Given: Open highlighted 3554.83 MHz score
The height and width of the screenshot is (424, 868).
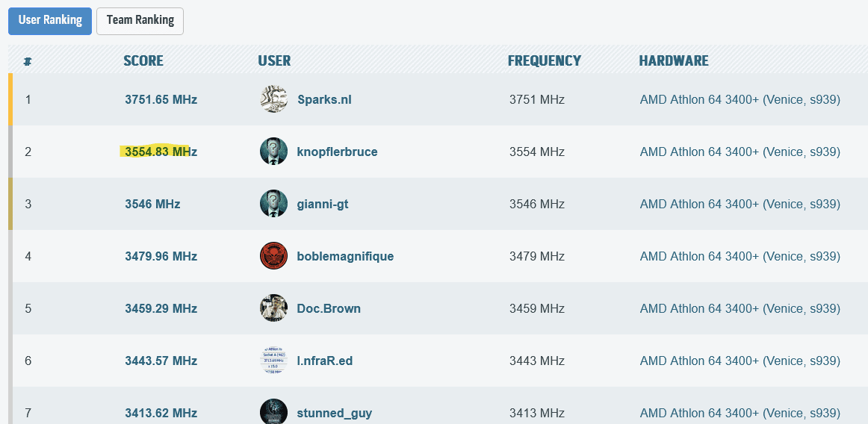Looking at the screenshot, I should click(x=161, y=152).
